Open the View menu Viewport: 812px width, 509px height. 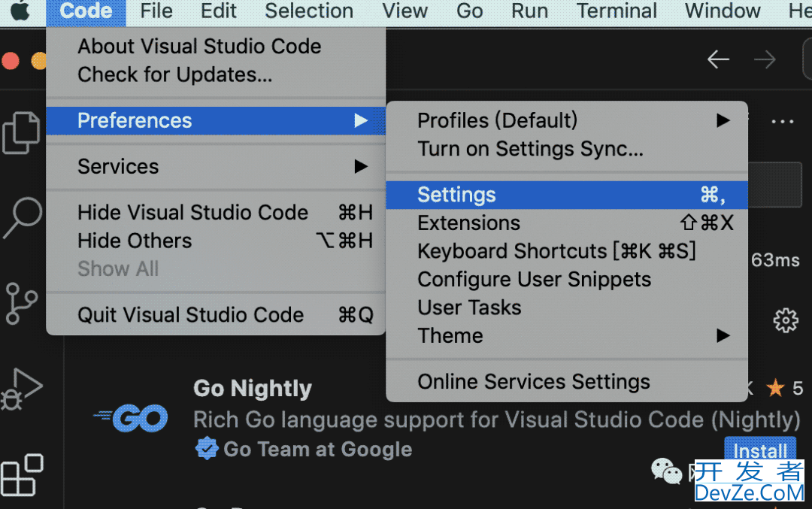click(x=405, y=11)
